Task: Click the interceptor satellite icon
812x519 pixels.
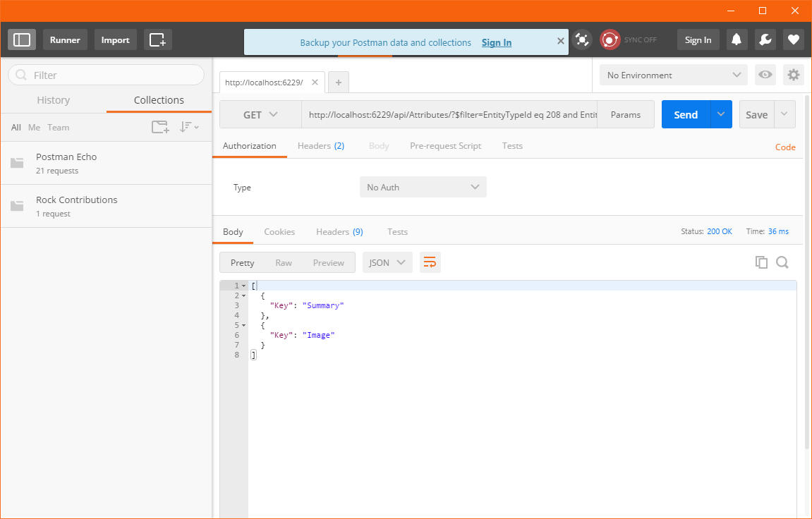Action: pyautogui.click(x=582, y=40)
